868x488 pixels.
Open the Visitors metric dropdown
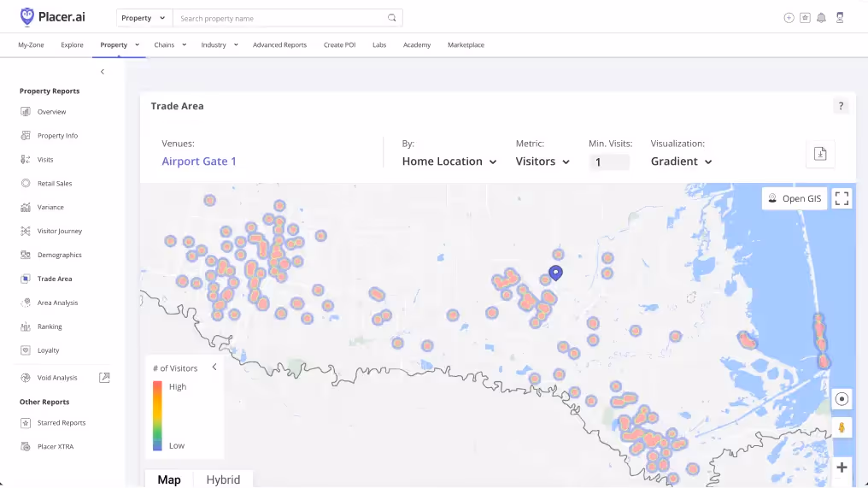pos(542,162)
